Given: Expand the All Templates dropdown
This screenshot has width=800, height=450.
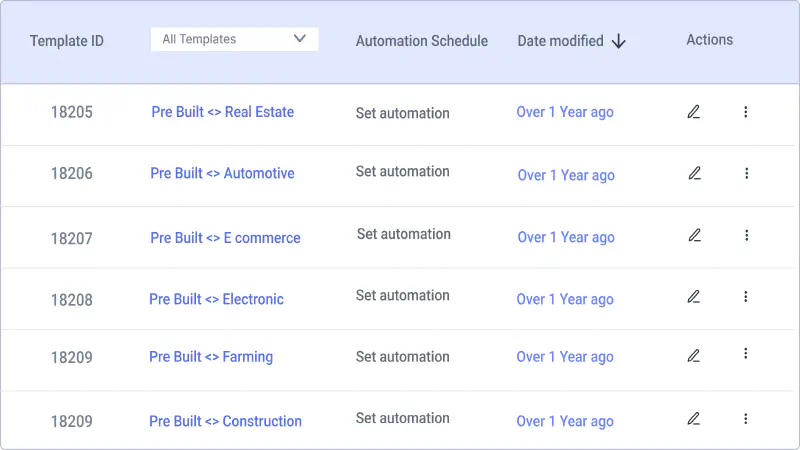Looking at the screenshot, I should pyautogui.click(x=235, y=39).
